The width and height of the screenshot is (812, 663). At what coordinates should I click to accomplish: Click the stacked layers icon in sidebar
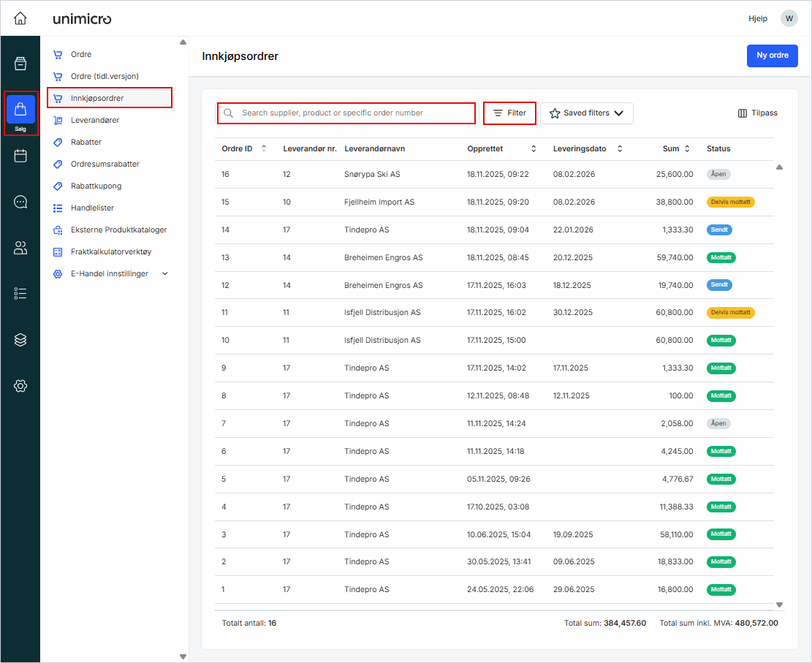coord(20,340)
